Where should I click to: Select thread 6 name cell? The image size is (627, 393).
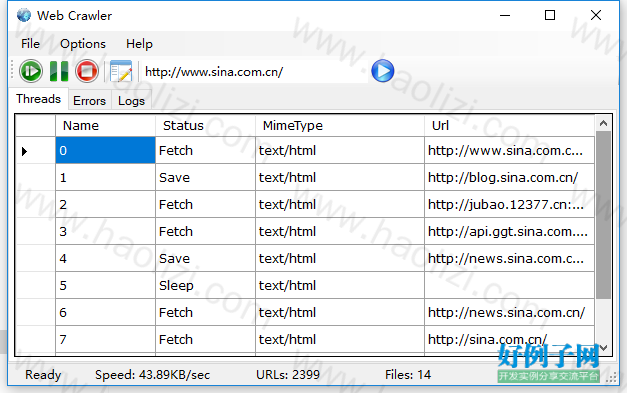[105, 312]
